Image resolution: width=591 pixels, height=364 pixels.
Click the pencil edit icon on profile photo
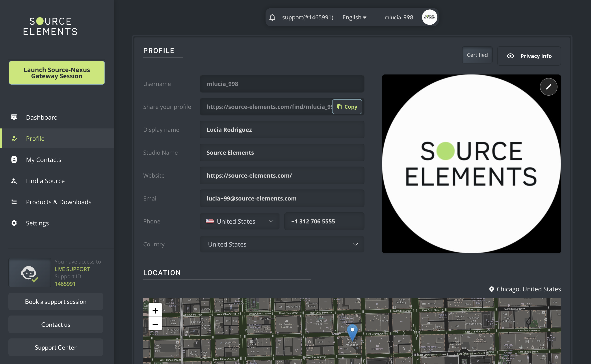click(548, 87)
